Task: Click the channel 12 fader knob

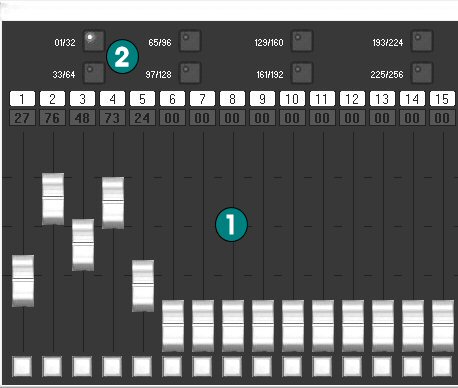Action: [x=353, y=326]
